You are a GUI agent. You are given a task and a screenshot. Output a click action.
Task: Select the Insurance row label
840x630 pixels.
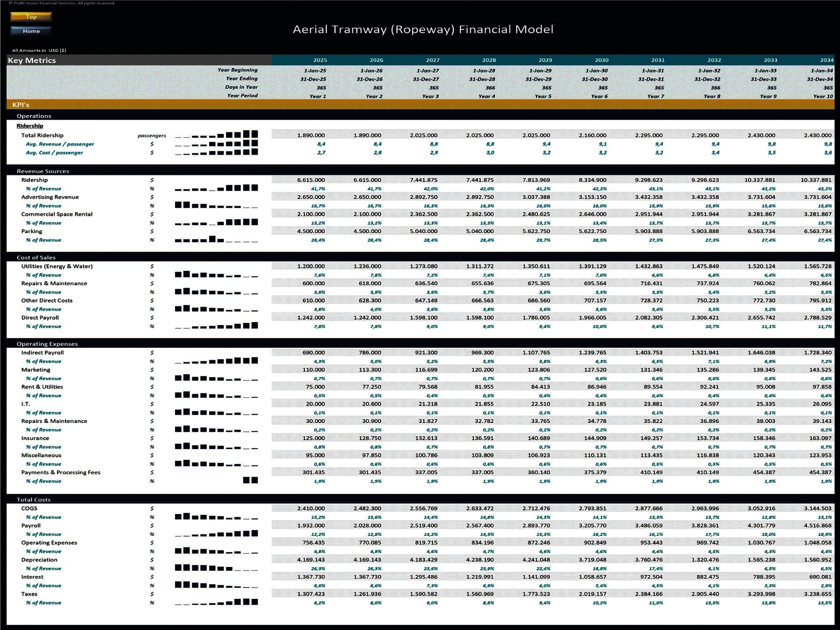click(35, 438)
